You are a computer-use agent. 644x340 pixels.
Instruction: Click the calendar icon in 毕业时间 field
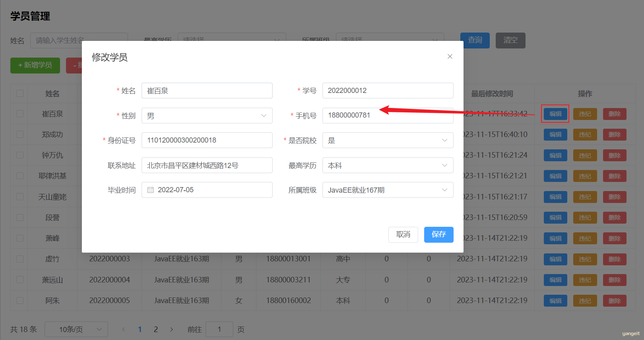coord(151,190)
